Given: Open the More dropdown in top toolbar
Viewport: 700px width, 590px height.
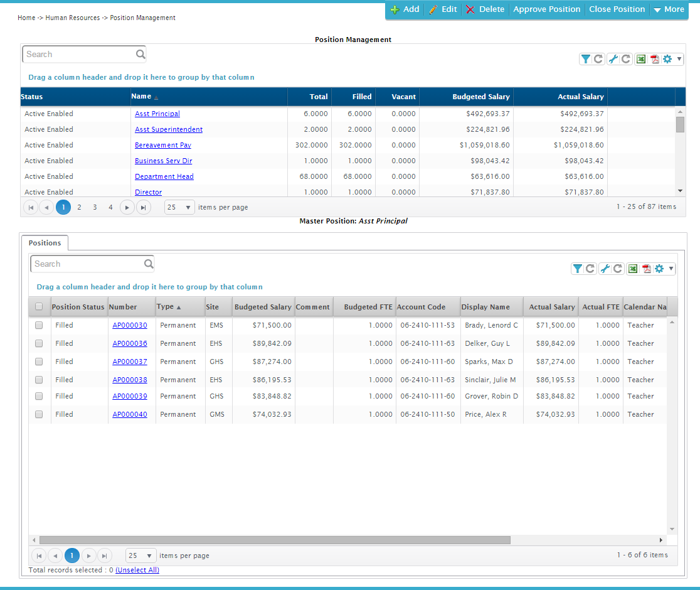Looking at the screenshot, I should (669, 9).
